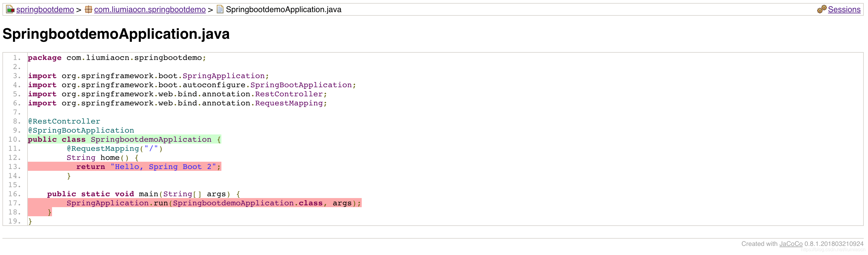Click the closing brace on line 19
The image size is (868, 255).
tap(30, 221)
